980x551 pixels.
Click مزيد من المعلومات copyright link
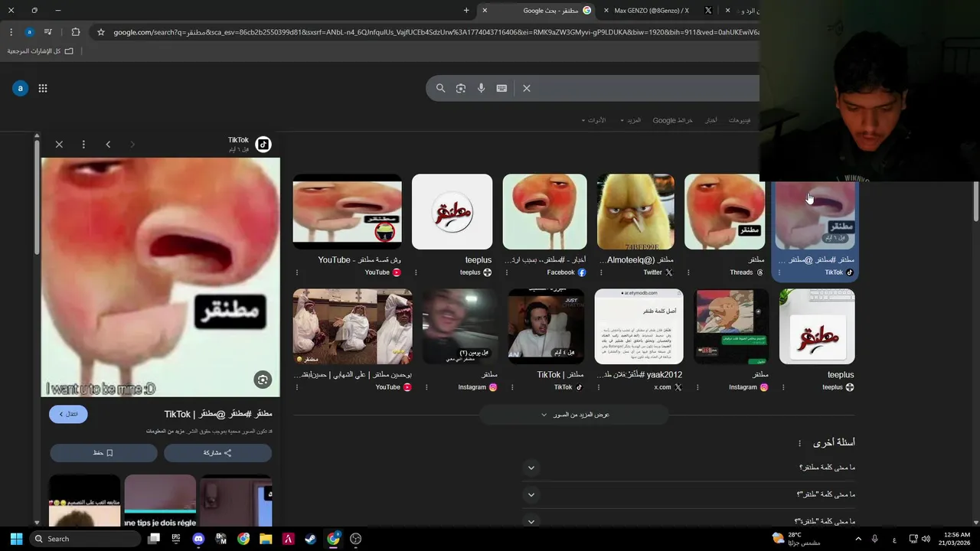pyautogui.click(x=166, y=432)
